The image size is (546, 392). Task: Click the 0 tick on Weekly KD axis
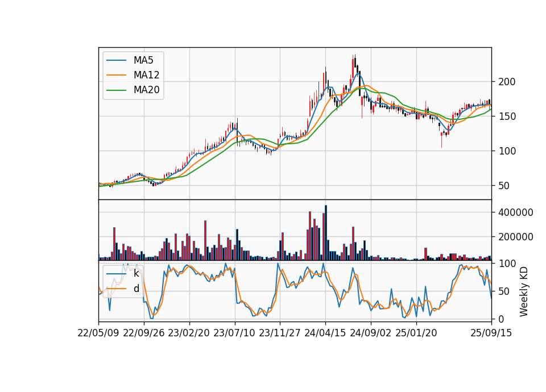click(x=501, y=319)
